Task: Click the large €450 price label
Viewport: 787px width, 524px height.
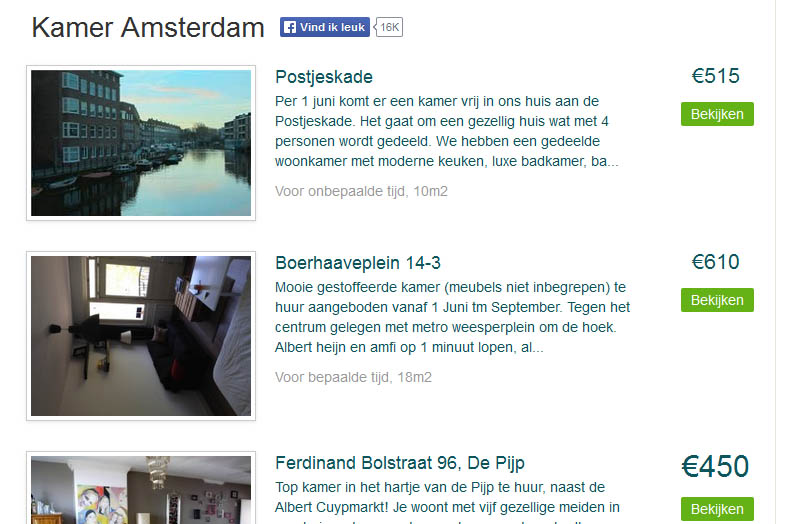Action: [715, 466]
